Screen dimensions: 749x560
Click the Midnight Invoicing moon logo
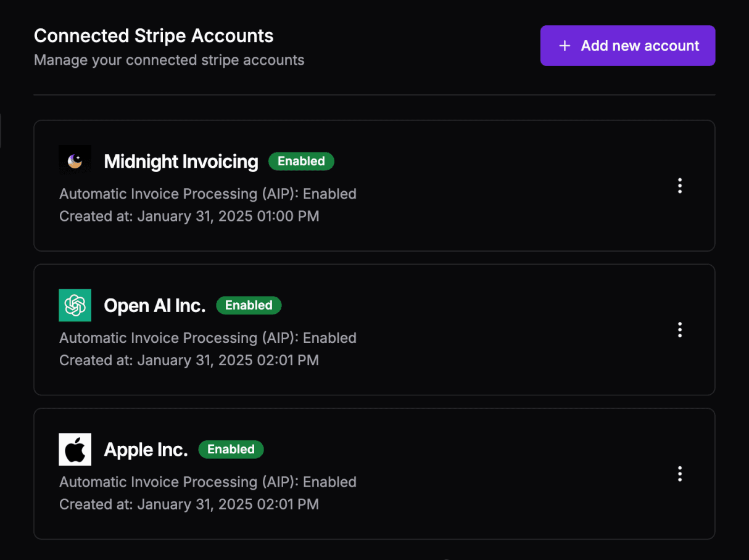click(75, 161)
